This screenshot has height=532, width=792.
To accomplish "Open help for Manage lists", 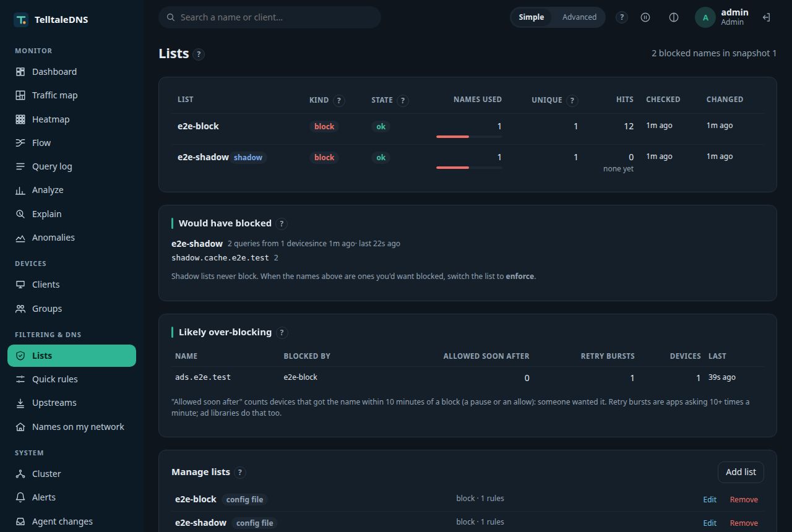I will pos(240,473).
